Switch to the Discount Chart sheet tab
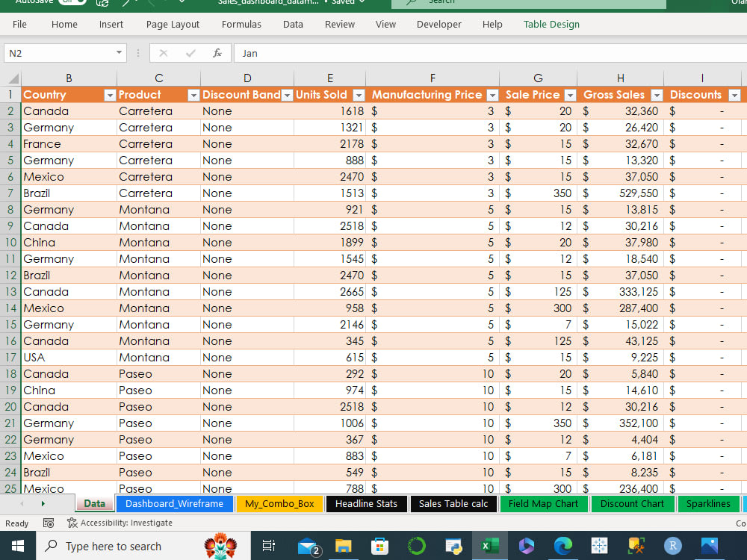Screen dimensions: 747x560 click(632, 504)
